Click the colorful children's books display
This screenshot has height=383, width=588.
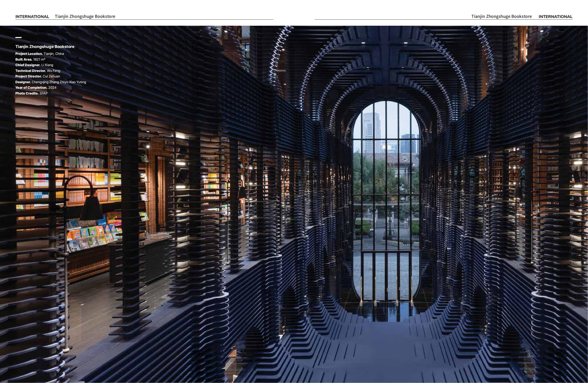95,234
